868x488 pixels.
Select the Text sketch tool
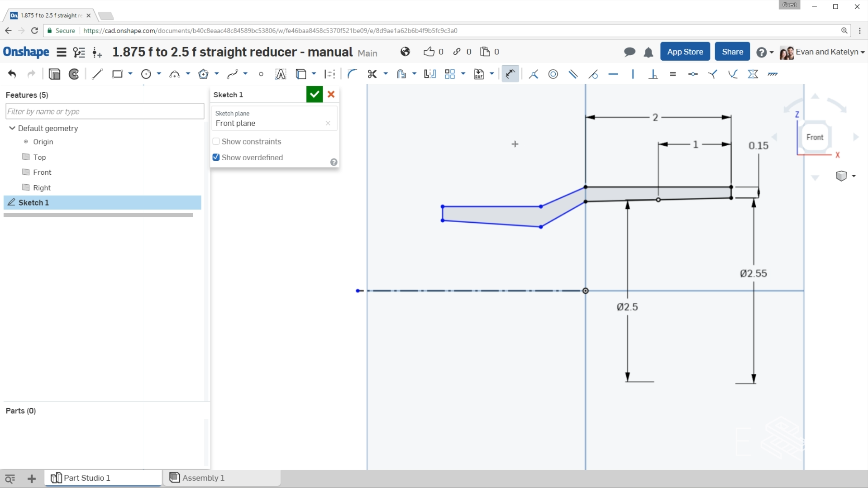point(281,74)
